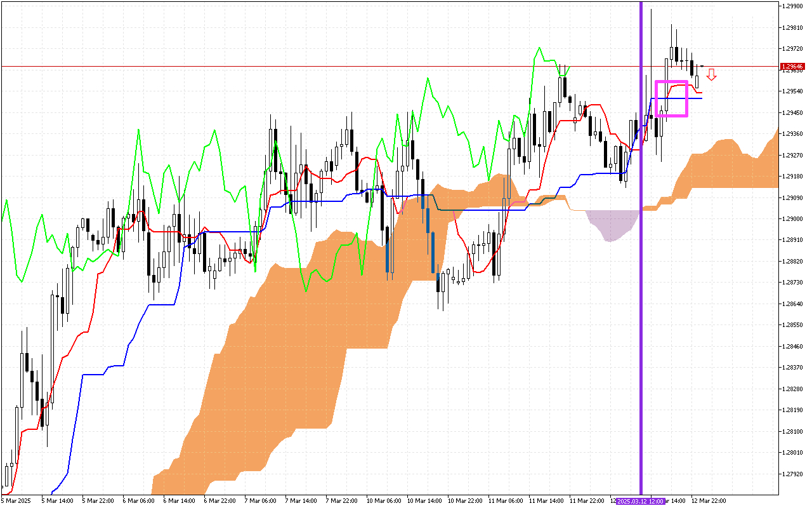
Task: Click the 1.29270 price axis label
Action: [793, 155]
